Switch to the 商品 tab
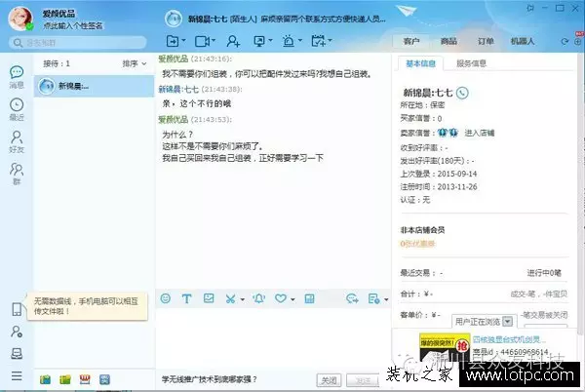 448,41
